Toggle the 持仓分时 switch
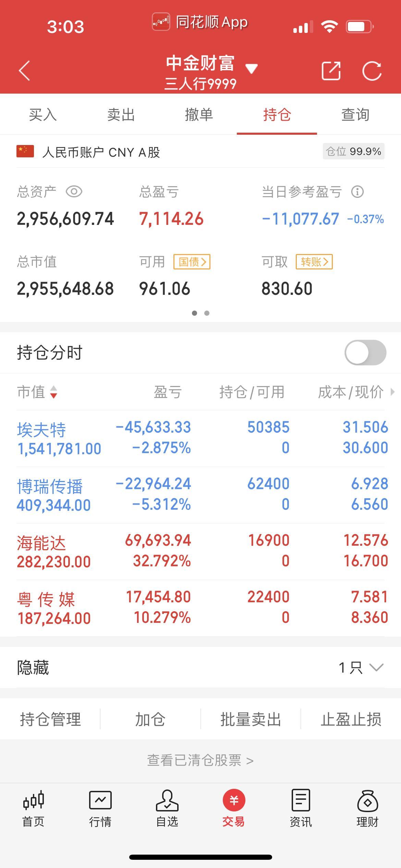Screen dimensions: 401x868 pos(365,352)
